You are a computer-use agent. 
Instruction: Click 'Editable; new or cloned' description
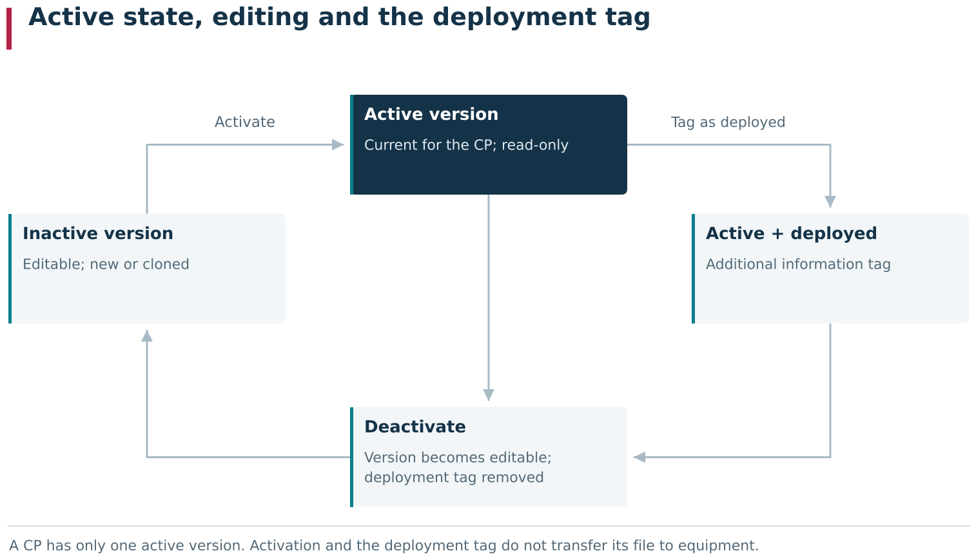pyautogui.click(x=106, y=264)
